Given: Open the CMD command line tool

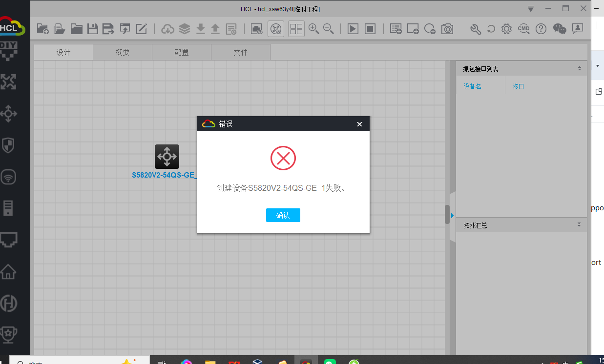Looking at the screenshot, I should 523,29.
